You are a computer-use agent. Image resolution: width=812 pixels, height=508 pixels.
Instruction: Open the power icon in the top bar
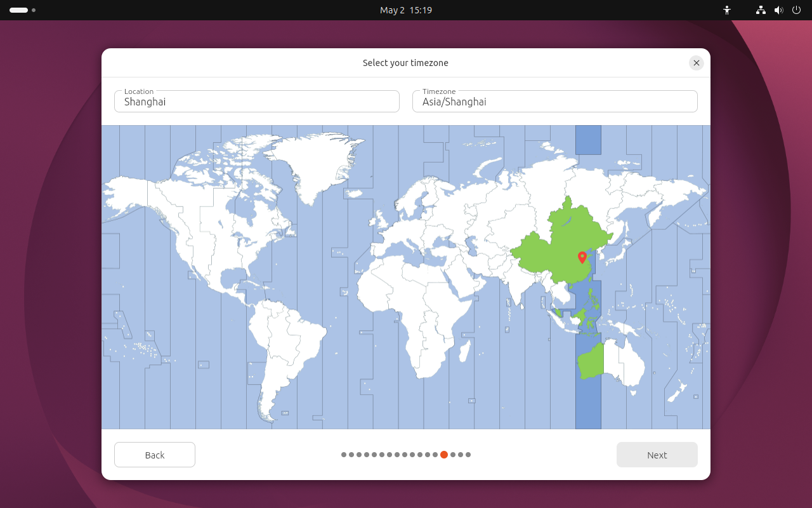(x=796, y=10)
